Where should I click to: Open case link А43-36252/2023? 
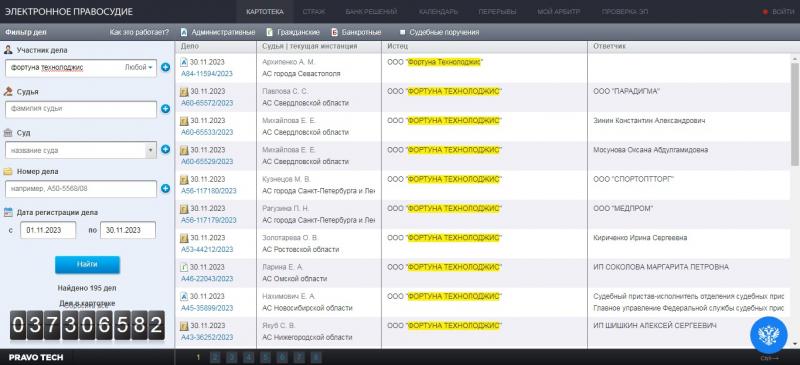point(207,337)
